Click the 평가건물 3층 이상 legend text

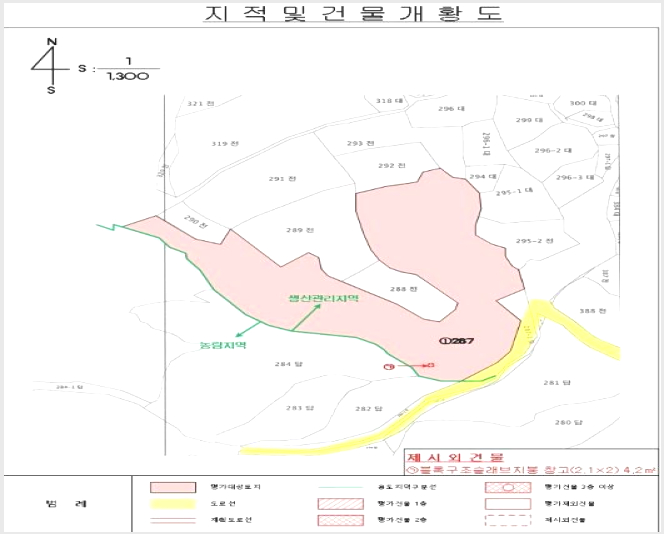tap(579, 487)
